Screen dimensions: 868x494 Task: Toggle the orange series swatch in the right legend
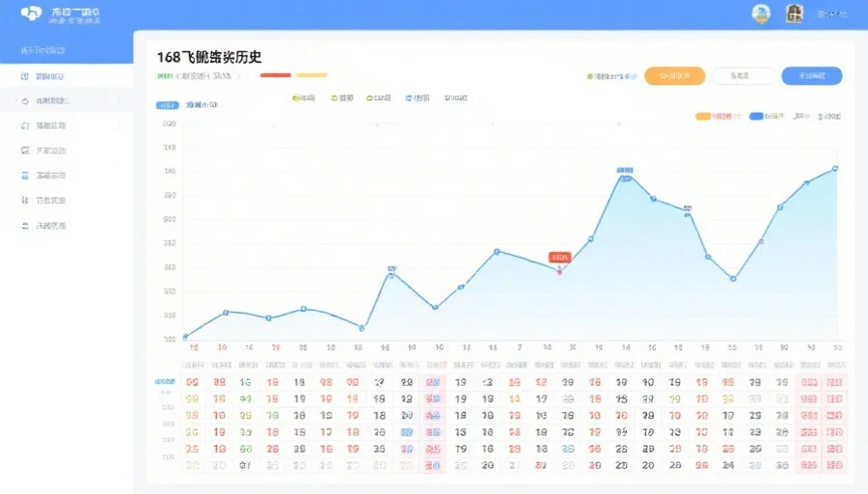coord(703,117)
